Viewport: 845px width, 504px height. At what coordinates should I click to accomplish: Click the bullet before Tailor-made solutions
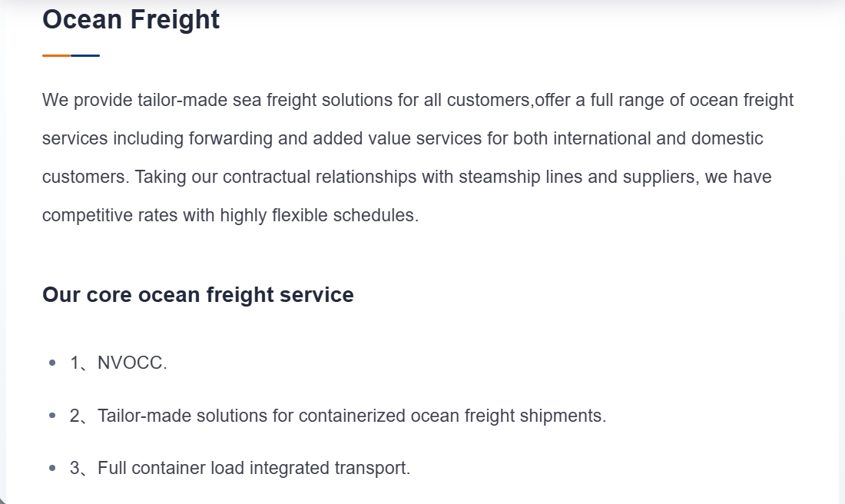pyautogui.click(x=52, y=416)
